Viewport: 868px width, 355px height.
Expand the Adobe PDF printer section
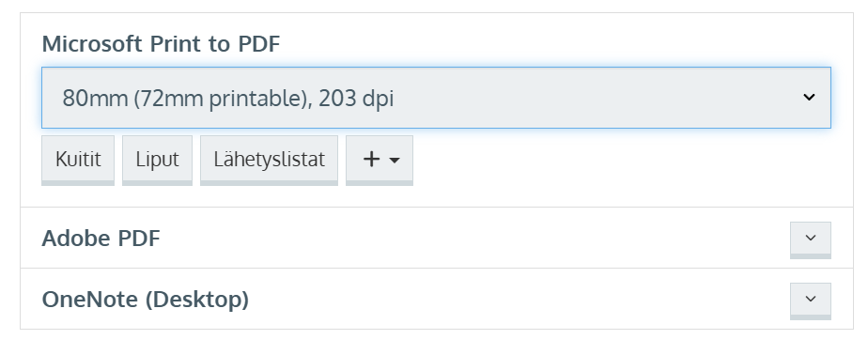click(811, 239)
